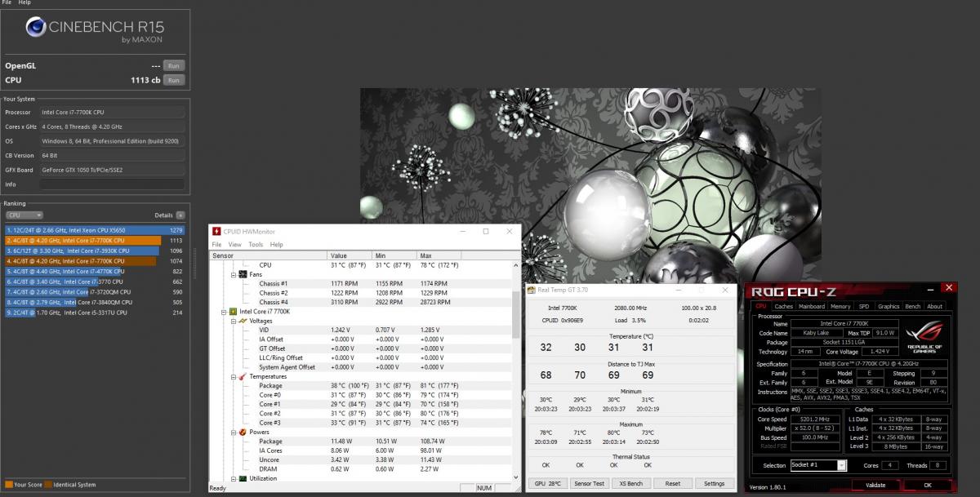Open the HWMonitor File menu

[x=216, y=244]
